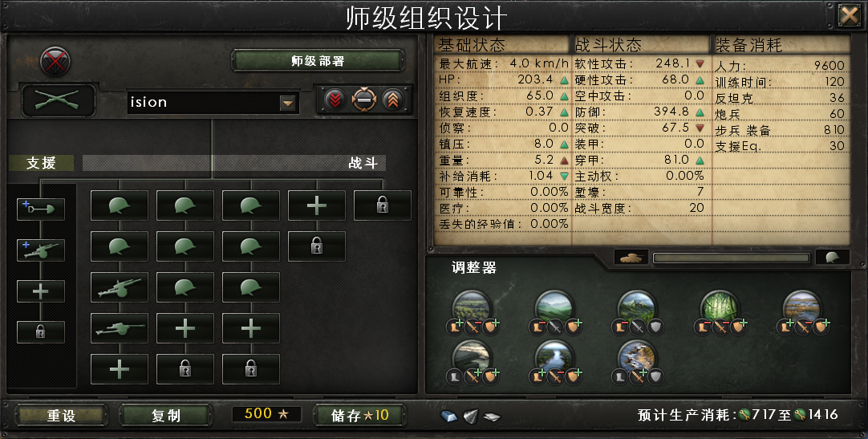Click the tank icon beside armor bar
868x439 pixels.
(x=631, y=258)
